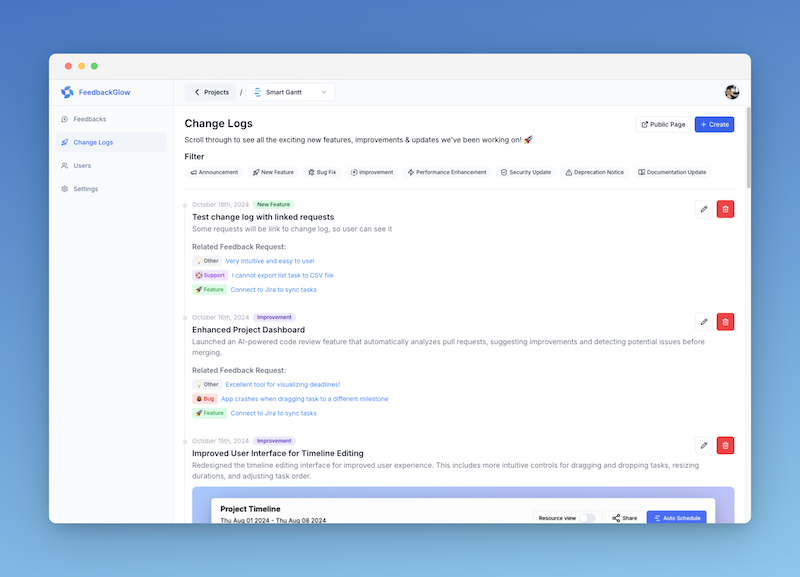
Task: Go back to Projects
Action: [x=211, y=92]
